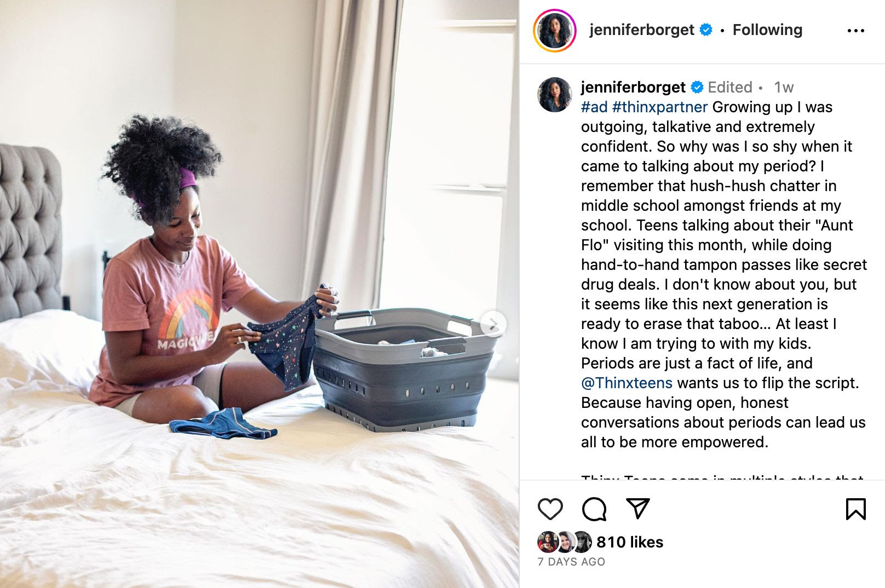Click the 7 DAYS AGO timestamp
This screenshot has height=588, width=885.
[571, 562]
